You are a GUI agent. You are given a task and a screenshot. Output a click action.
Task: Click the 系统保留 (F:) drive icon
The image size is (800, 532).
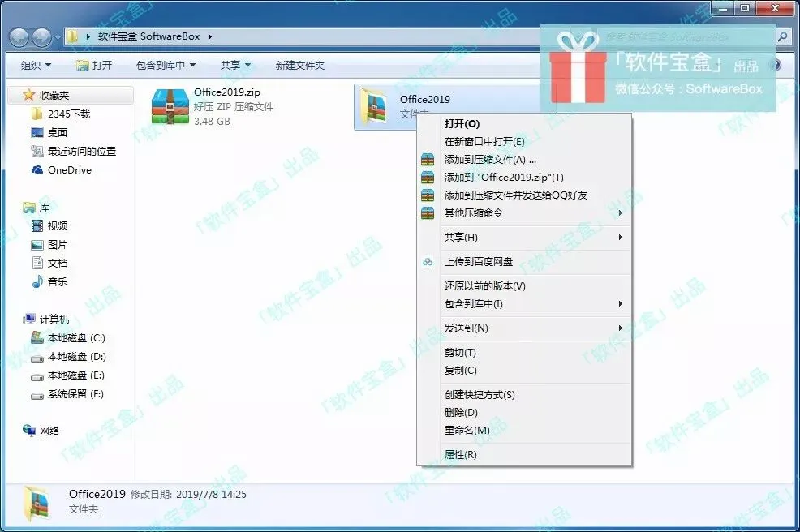37,394
